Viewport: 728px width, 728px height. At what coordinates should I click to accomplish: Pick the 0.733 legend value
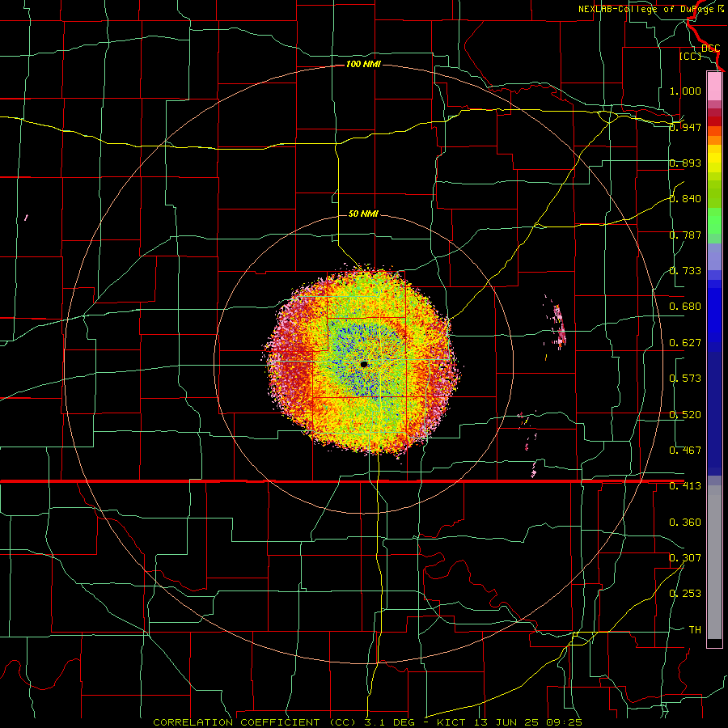pos(685,271)
